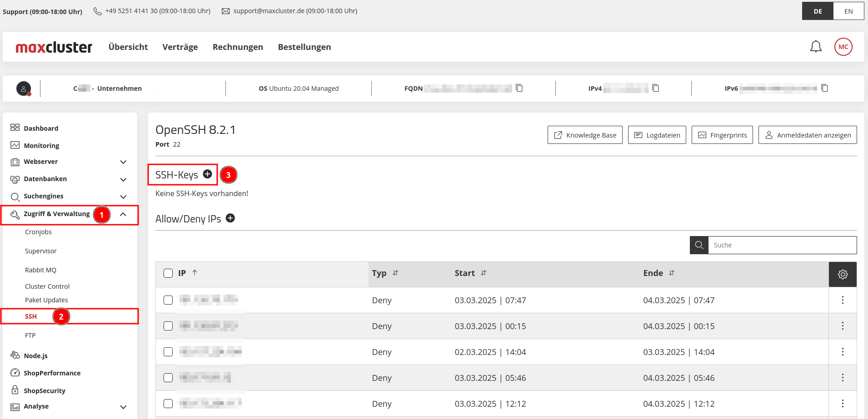Image resolution: width=868 pixels, height=419 pixels.
Task: Show SSH Fingerprints
Action: 722,135
